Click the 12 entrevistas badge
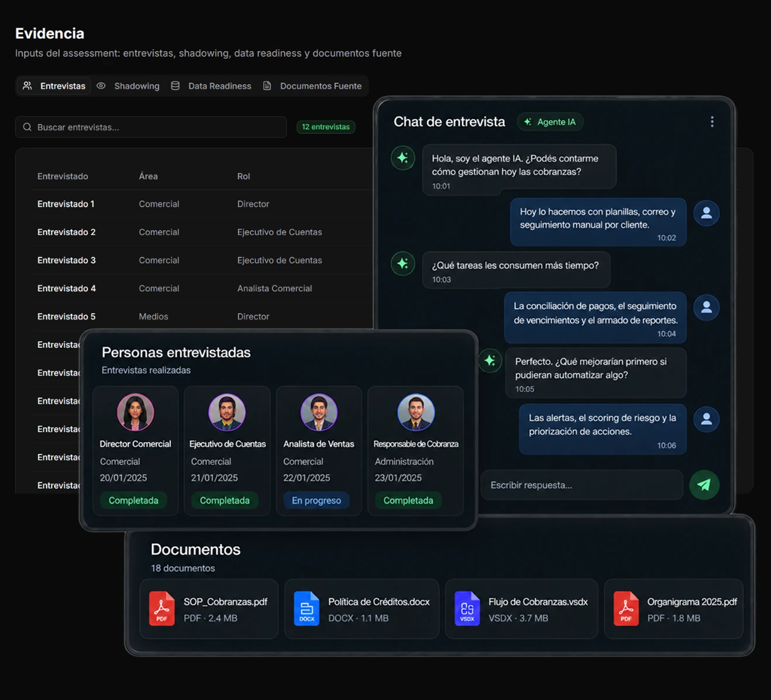The width and height of the screenshot is (771, 700). click(326, 127)
